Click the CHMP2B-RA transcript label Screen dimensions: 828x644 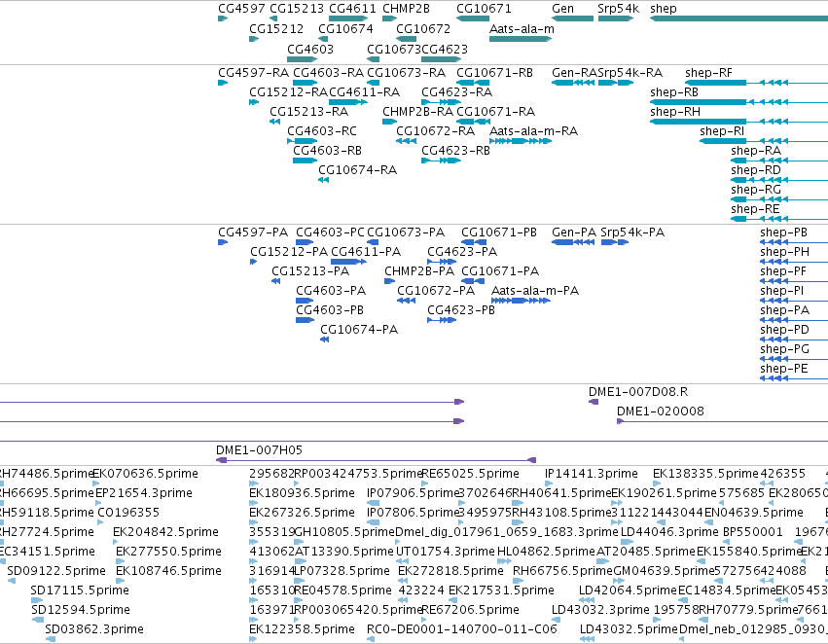click(x=417, y=112)
